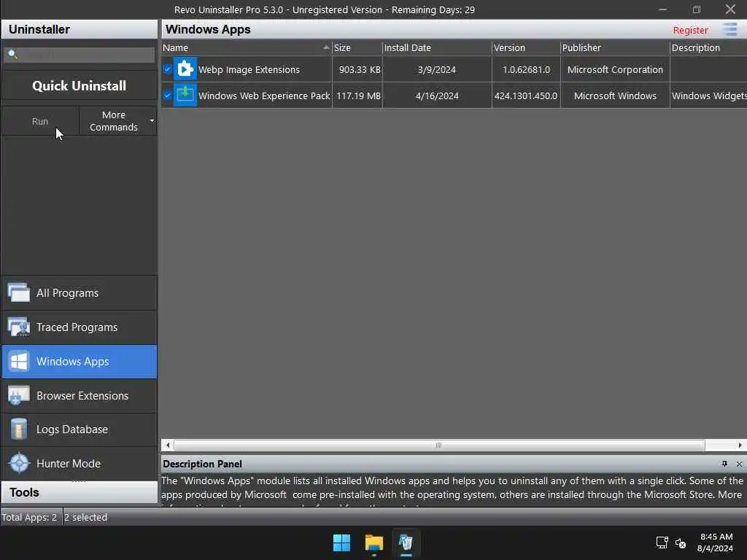The height and width of the screenshot is (560, 747).
Task: Click the Quick Uninstall button
Action: [79, 86]
